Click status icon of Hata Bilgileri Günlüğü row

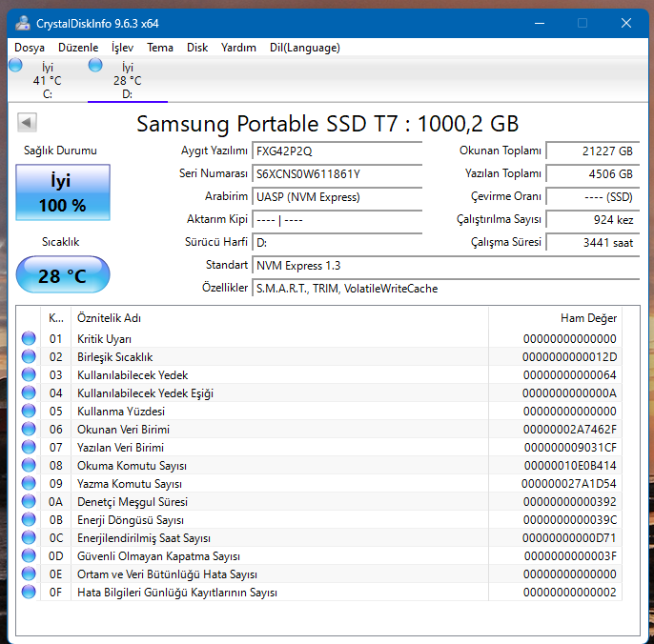[x=29, y=592]
